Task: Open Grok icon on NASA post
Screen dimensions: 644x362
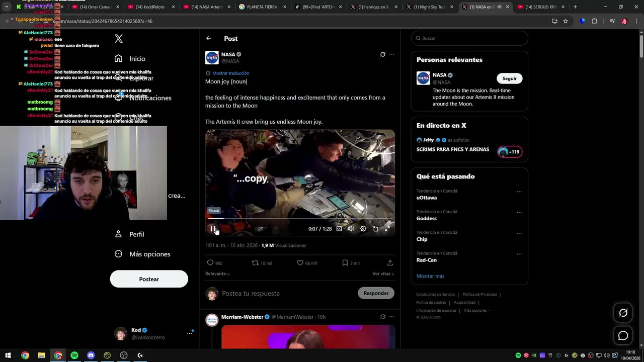Action: pos(383,54)
